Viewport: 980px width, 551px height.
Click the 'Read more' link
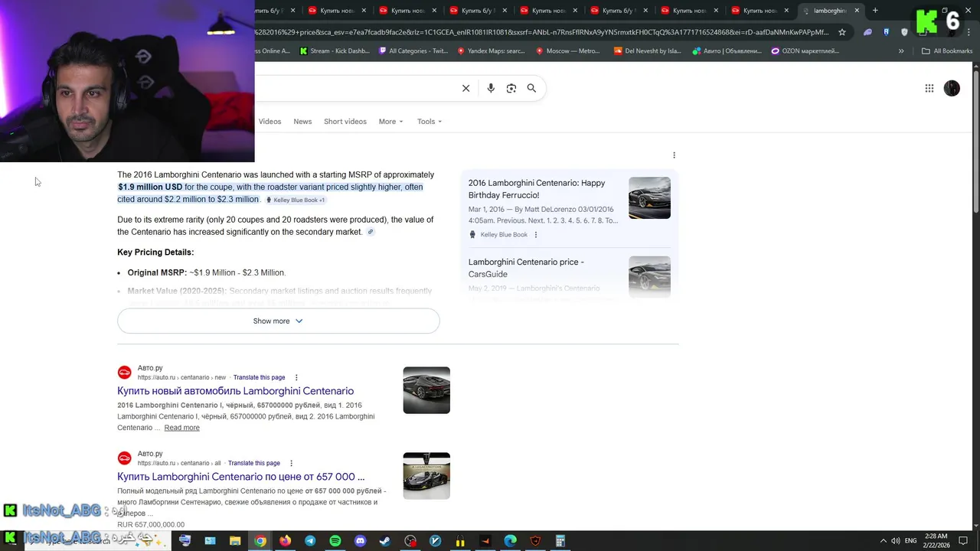tap(181, 428)
